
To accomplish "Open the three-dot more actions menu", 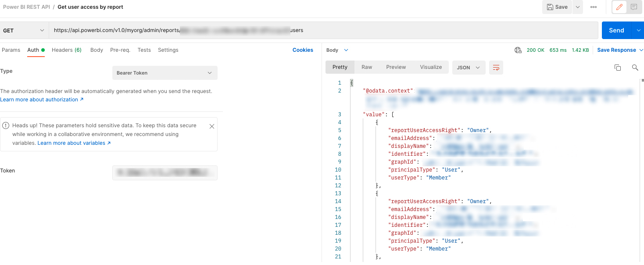I will [x=594, y=7].
